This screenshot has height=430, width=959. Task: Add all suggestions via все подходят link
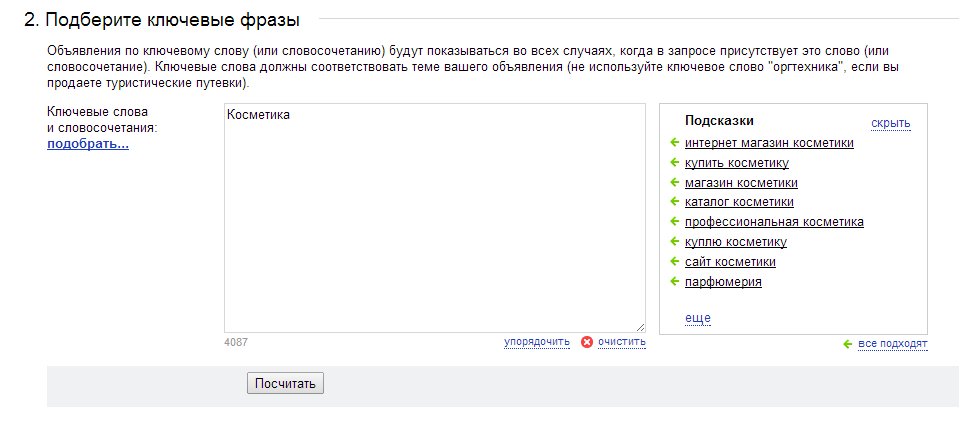click(x=892, y=344)
